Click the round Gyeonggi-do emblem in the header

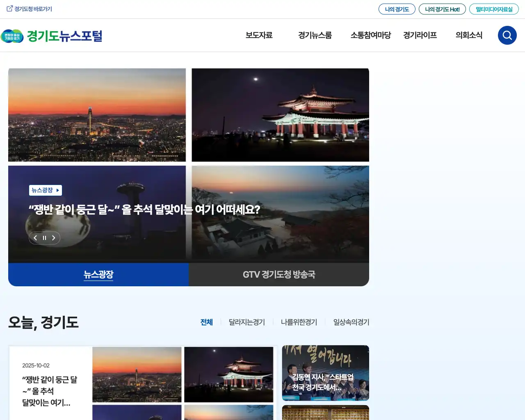click(13, 36)
